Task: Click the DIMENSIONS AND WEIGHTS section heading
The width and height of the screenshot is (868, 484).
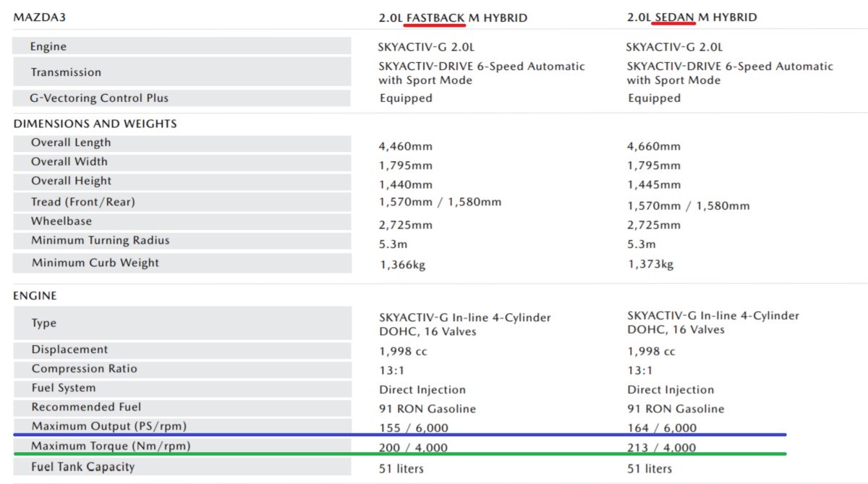Action: [95, 124]
